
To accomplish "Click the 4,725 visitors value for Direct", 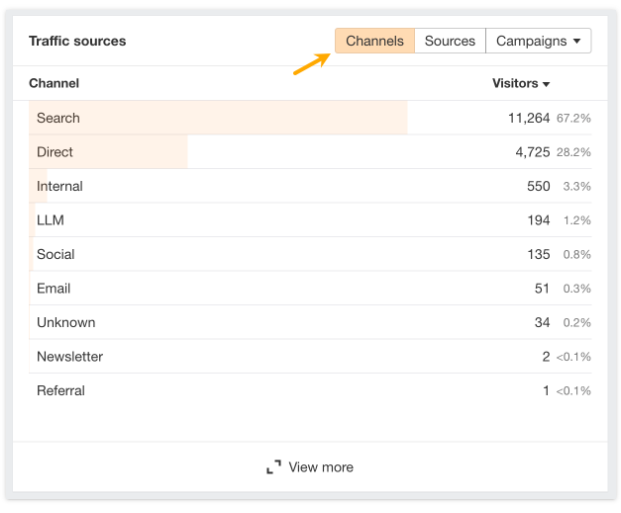I will [x=532, y=152].
